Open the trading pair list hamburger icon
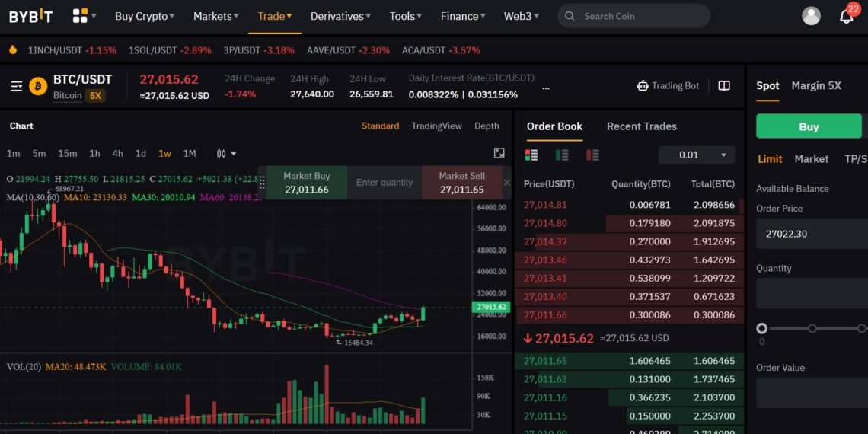Image resolution: width=868 pixels, height=434 pixels. (x=17, y=86)
